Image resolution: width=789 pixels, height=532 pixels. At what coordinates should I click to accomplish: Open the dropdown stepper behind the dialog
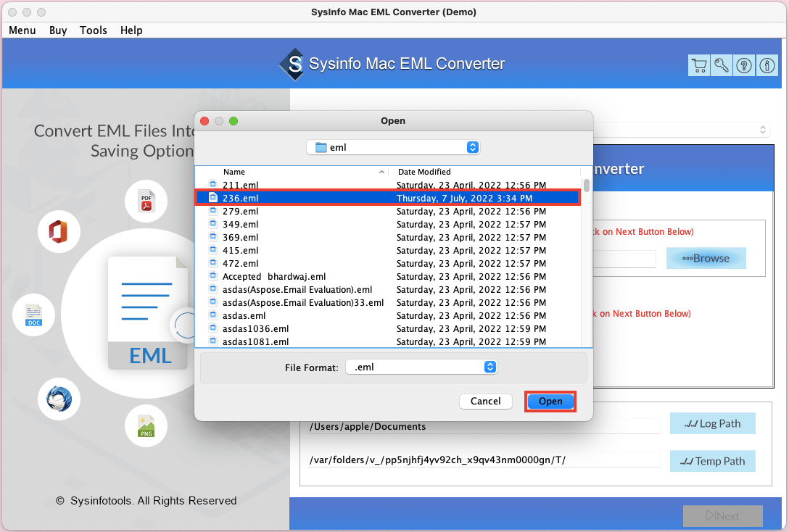(763, 130)
